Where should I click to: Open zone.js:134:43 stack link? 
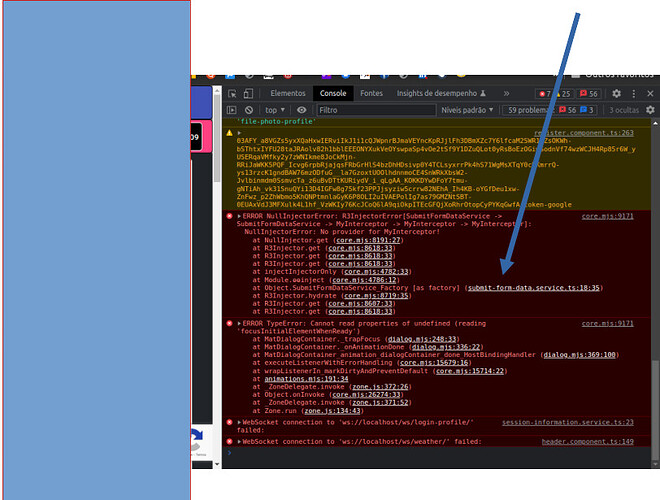tap(332, 411)
